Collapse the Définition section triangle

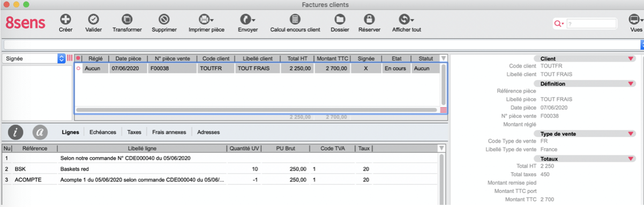(x=631, y=84)
